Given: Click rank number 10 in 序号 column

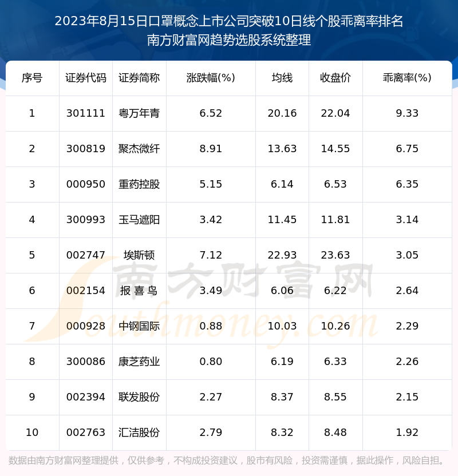Looking at the screenshot, I should [32, 433].
